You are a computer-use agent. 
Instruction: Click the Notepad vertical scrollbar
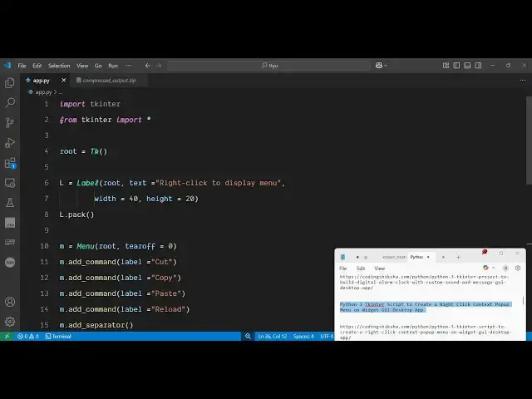pyautogui.click(x=523, y=301)
